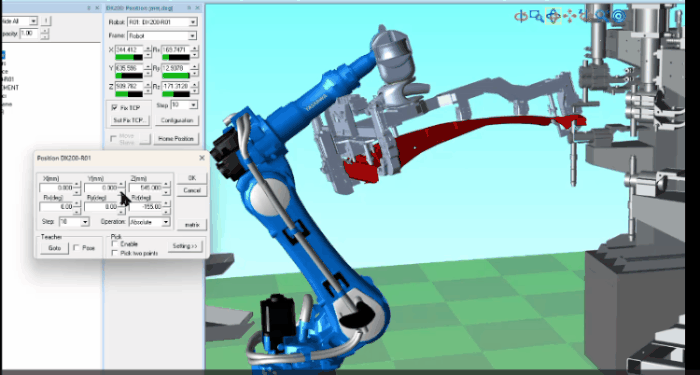Click the Rz(deg) field in Position dialog
This screenshot has height=375, width=700.
coord(146,207)
